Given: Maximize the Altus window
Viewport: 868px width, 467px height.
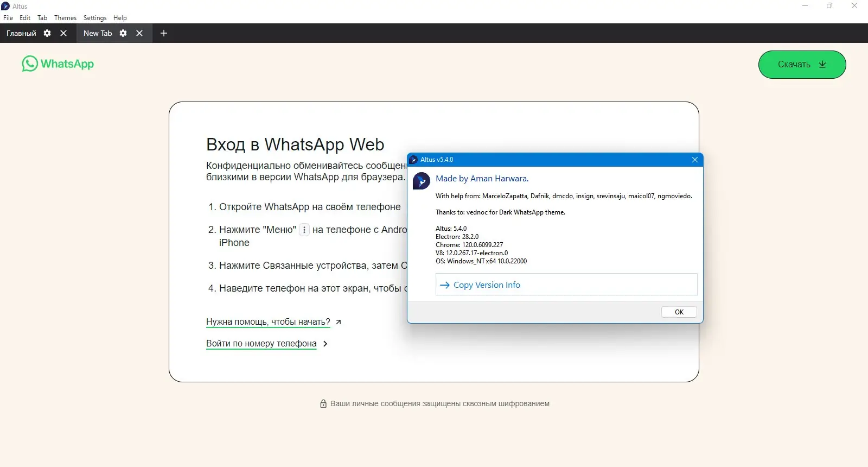Looking at the screenshot, I should [829, 6].
